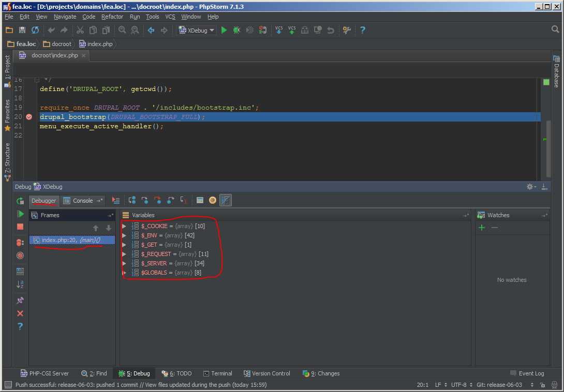This screenshot has height=392, width=564.
Task: Open file with toolbar folder icon
Action: (9, 30)
